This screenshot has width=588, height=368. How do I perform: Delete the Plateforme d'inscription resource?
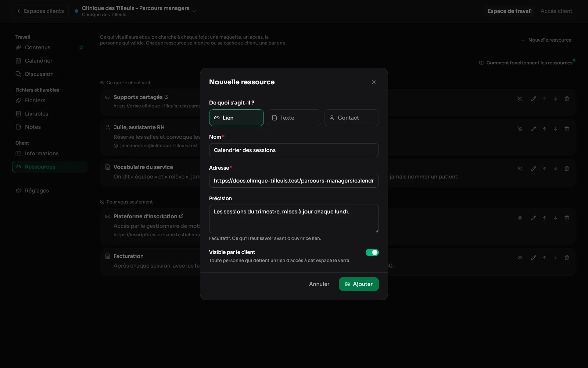point(567,218)
